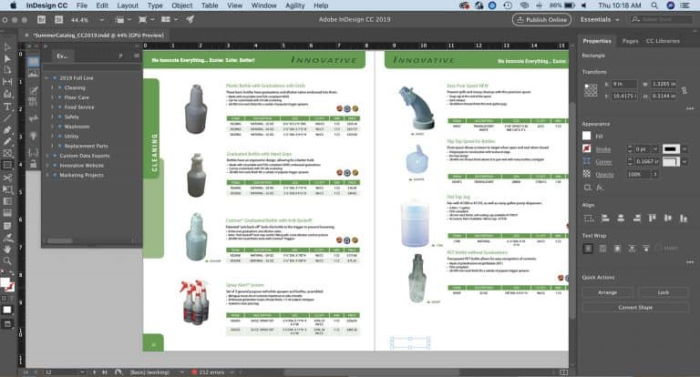Open the Essentials workspace dropdown
This screenshot has width=700, height=377.
[600, 20]
